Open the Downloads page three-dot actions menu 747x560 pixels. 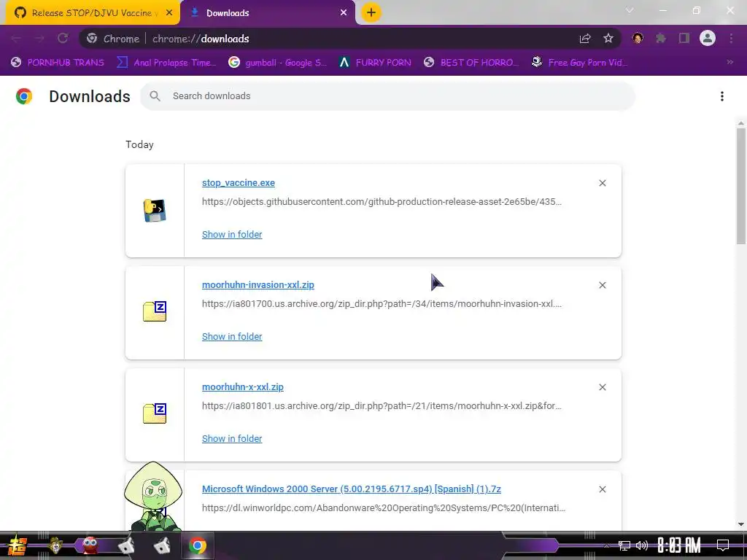pos(722,96)
